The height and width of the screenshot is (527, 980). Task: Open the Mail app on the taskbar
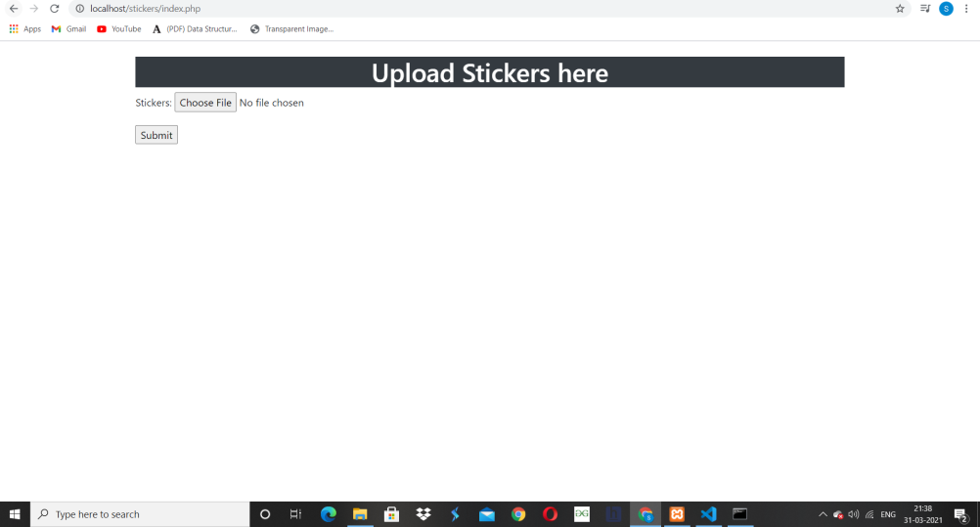pos(487,514)
